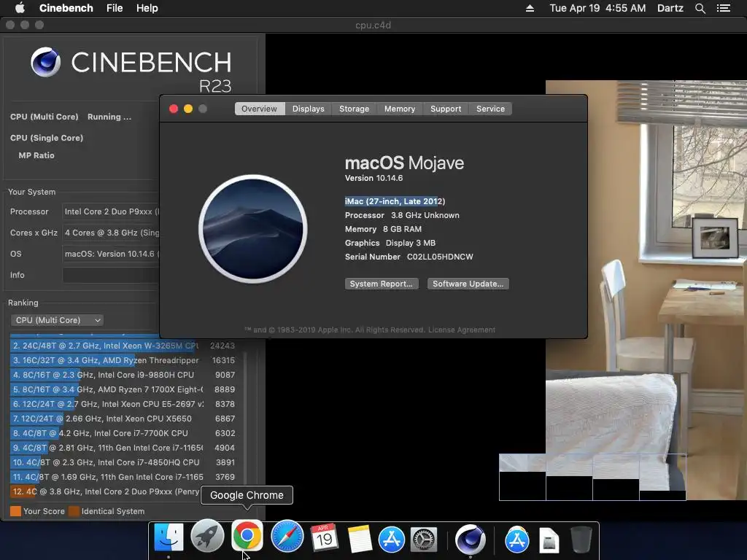747x560 pixels.
Task: Click the serial number C02LL05HDNCW
Action: (x=440, y=257)
